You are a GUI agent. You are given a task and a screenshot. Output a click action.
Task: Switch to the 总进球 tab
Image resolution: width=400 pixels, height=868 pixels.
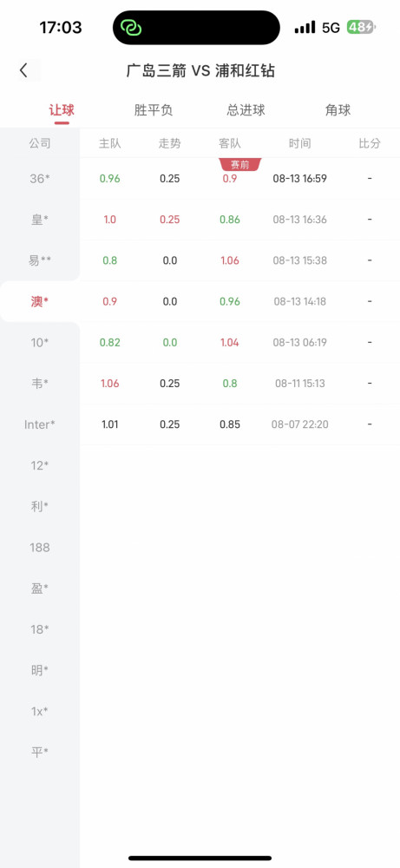(x=246, y=110)
